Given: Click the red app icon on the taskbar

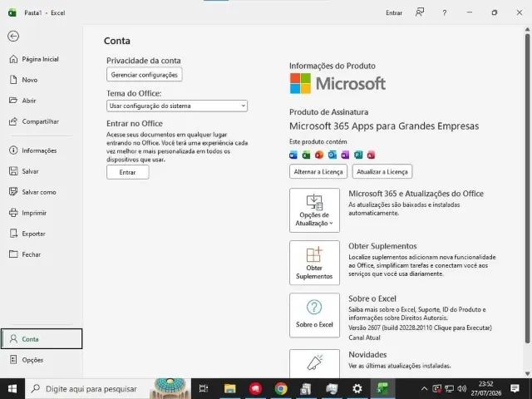Looking at the screenshot, I should point(255,389).
